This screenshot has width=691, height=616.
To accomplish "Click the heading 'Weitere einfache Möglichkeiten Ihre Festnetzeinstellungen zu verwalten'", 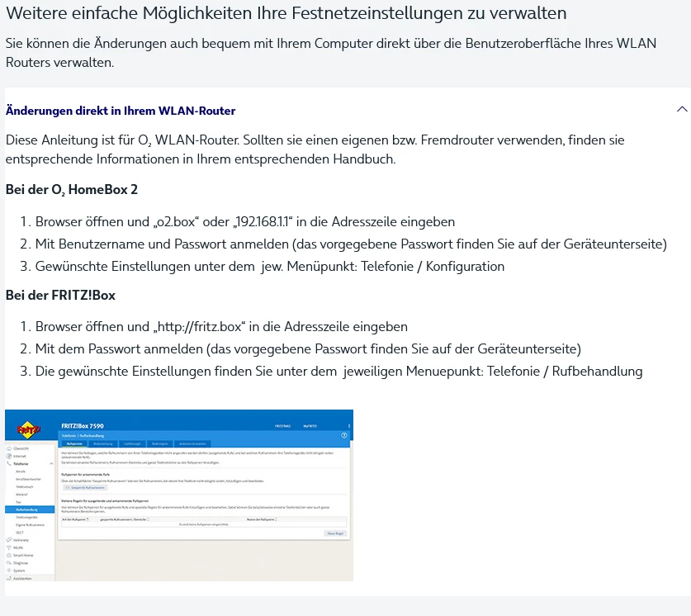I will 286,13.
